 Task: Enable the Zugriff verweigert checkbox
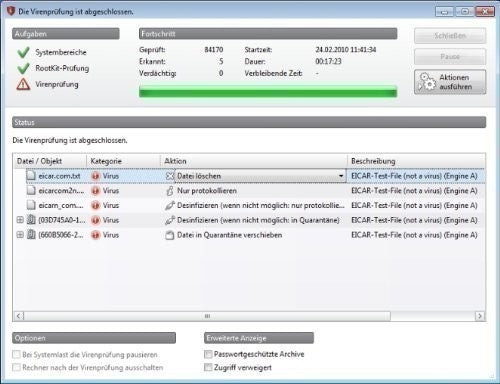click(x=208, y=367)
